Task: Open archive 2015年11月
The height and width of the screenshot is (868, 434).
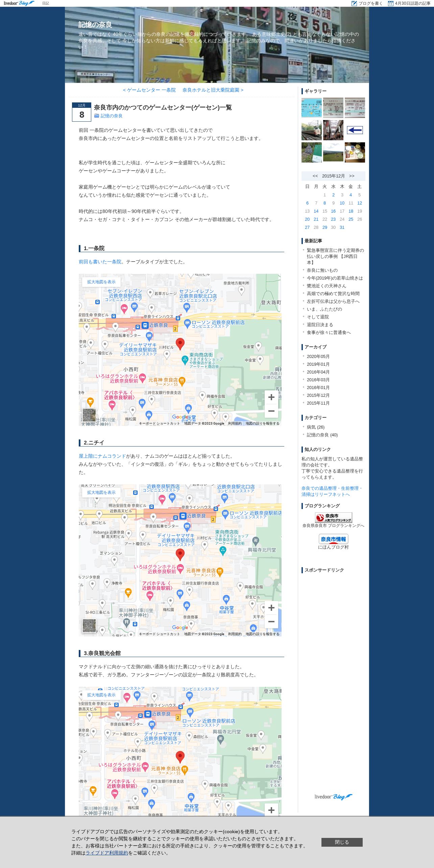Action: coord(318,403)
